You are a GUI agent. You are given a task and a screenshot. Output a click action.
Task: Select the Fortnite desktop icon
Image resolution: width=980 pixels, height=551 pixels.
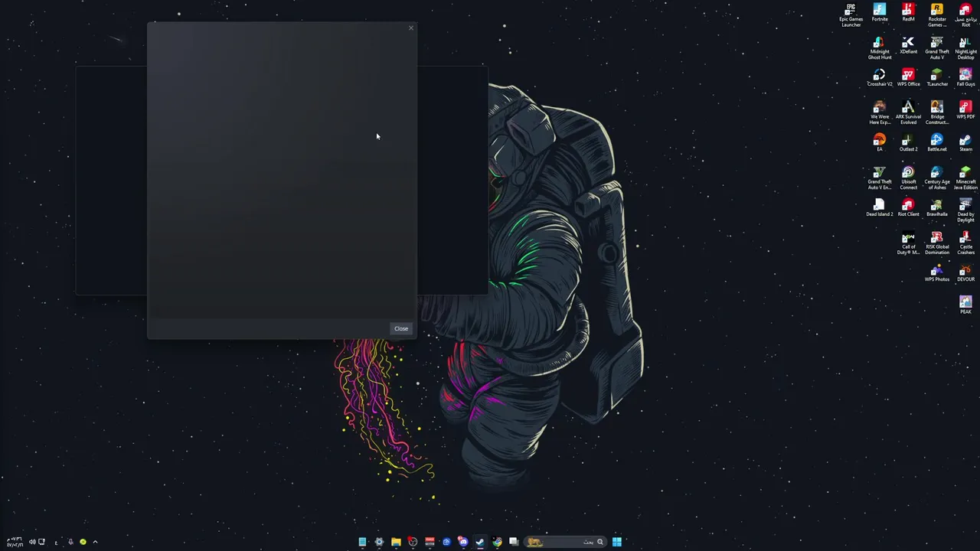click(x=880, y=13)
